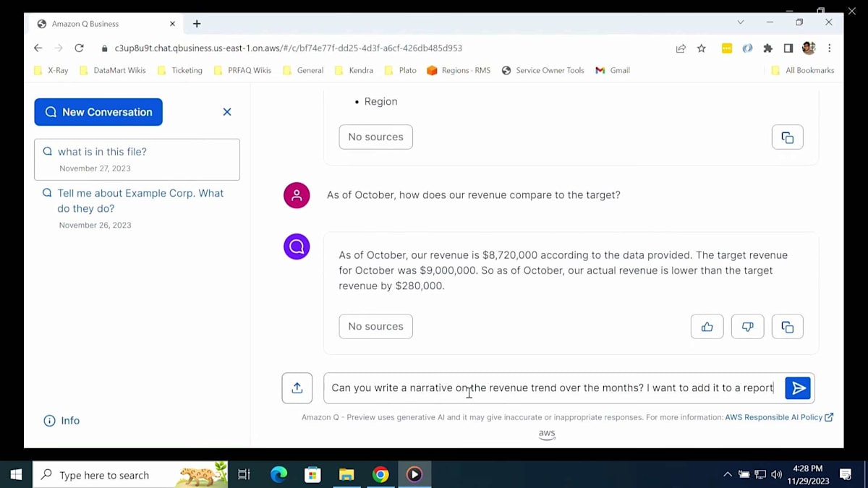Give thumbs down on revenue answer
868x488 pixels.
pos(747,327)
